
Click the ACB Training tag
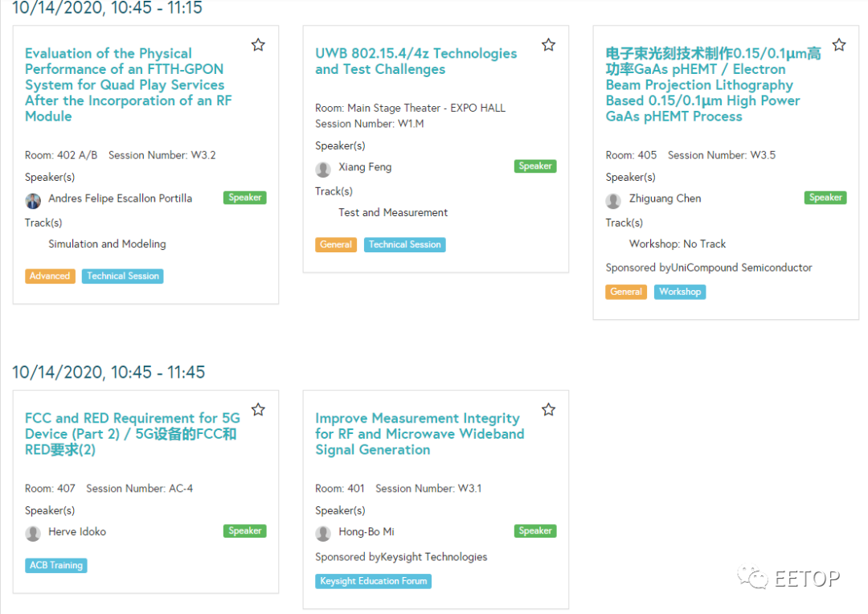pyautogui.click(x=56, y=565)
